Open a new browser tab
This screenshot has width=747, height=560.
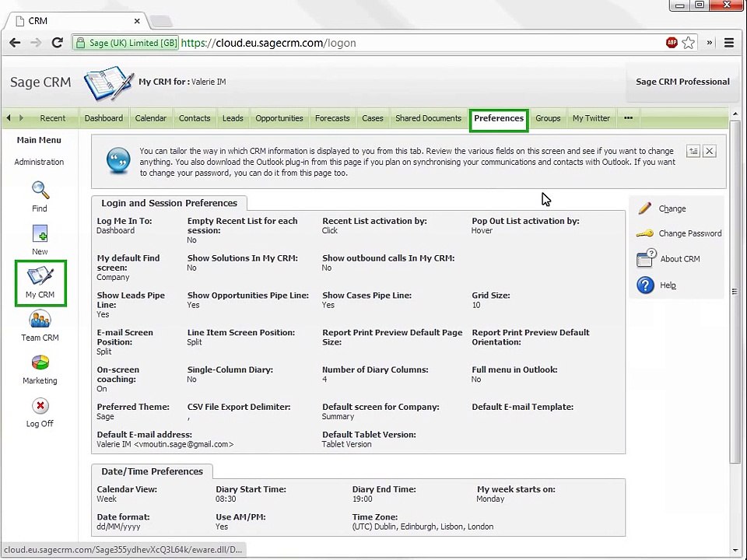pos(161,22)
